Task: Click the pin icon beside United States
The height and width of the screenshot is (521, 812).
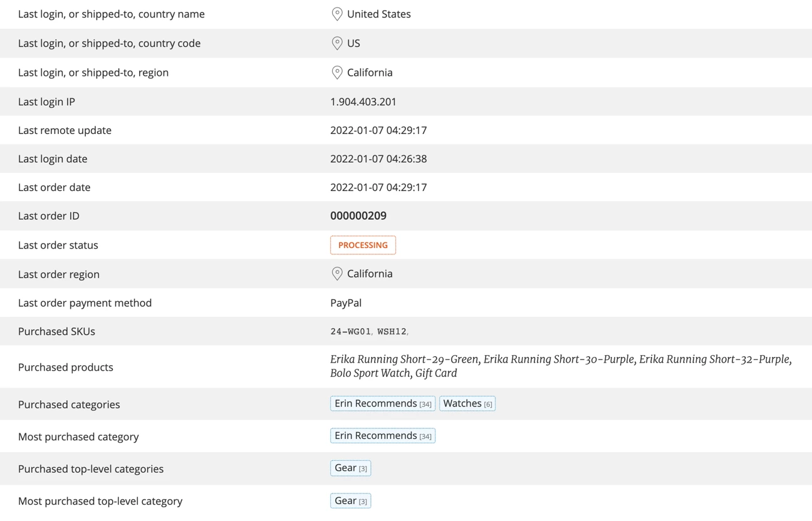Action: point(336,14)
